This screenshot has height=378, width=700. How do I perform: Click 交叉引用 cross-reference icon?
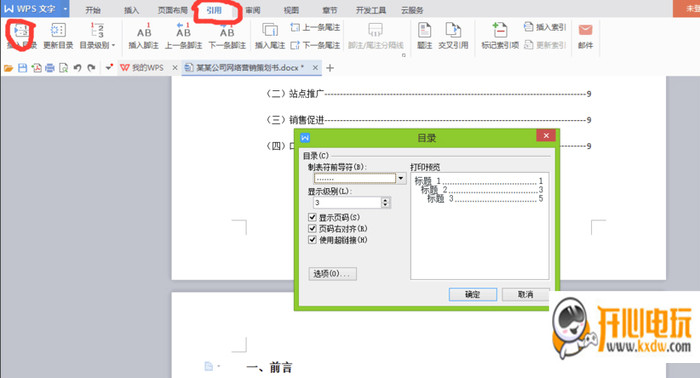coord(453,30)
